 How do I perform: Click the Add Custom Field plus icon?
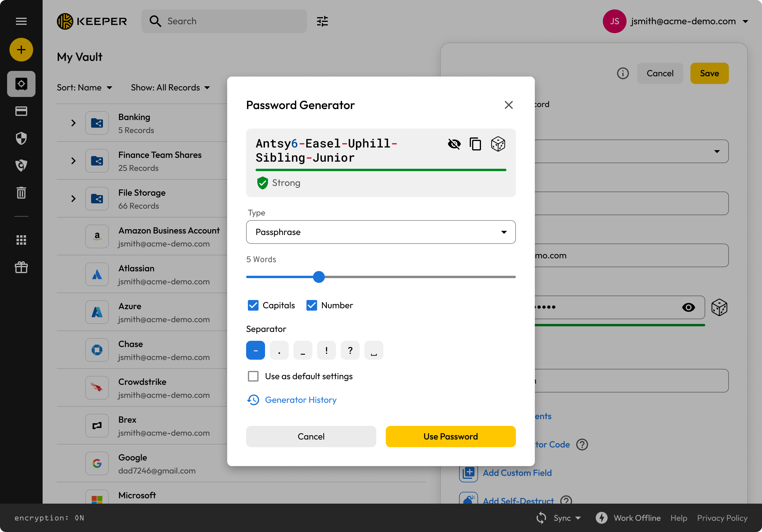pos(468,472)
